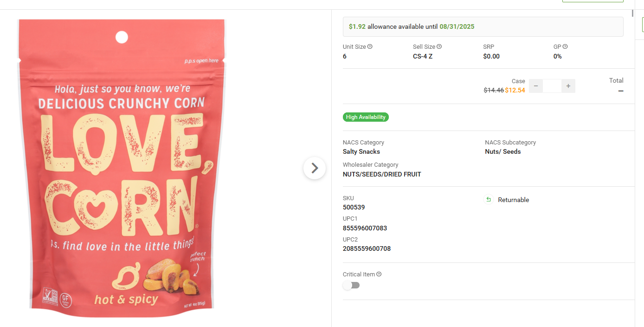Increase case quantity with plus button
Screen dimensions: 644x327
pyautogui.click(x=568, y=86)
